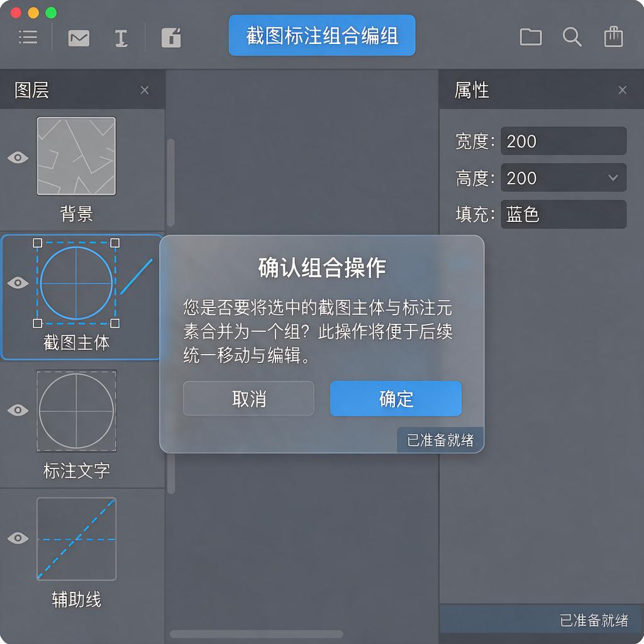
Task: Select the 辅助线 layer thumbnail
Action: tap(76, 539)
